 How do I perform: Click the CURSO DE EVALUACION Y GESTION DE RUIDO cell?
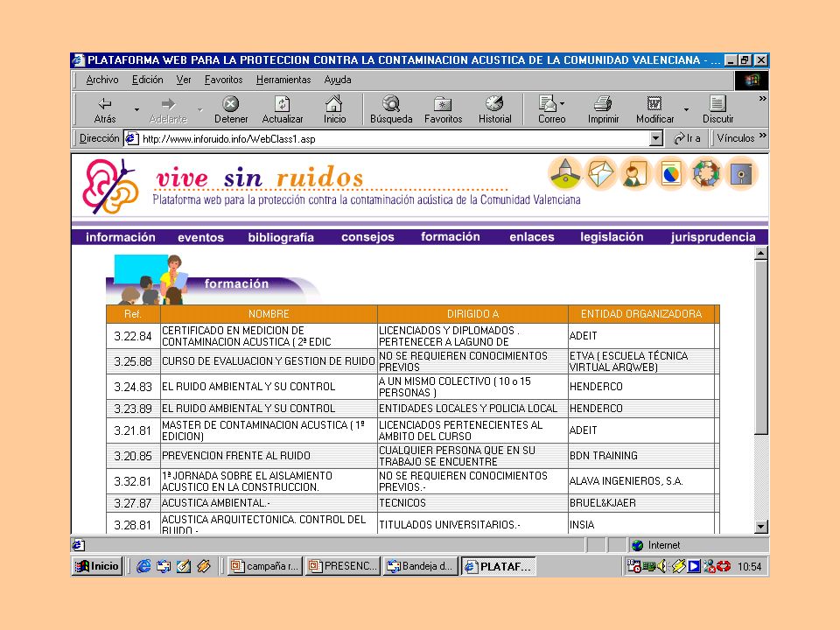[269, 361]
